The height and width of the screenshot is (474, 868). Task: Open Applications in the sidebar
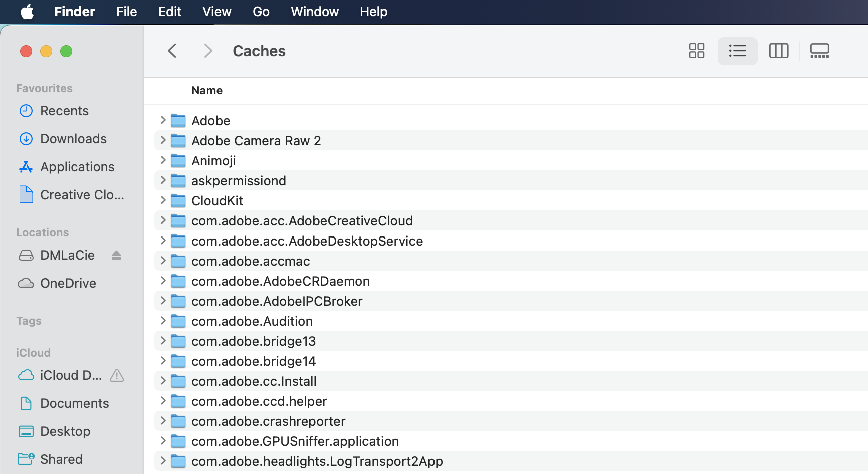click(78, 167)
